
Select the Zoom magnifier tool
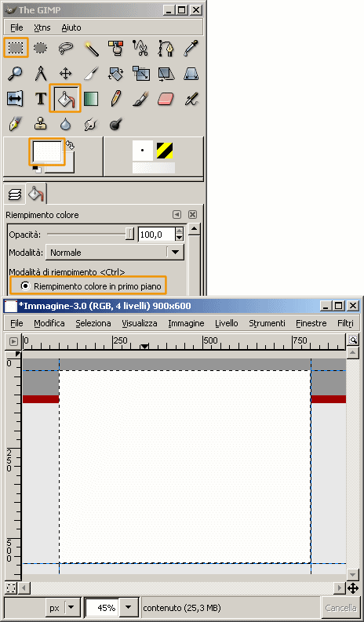pyautogui.click(x=15, y=74)
